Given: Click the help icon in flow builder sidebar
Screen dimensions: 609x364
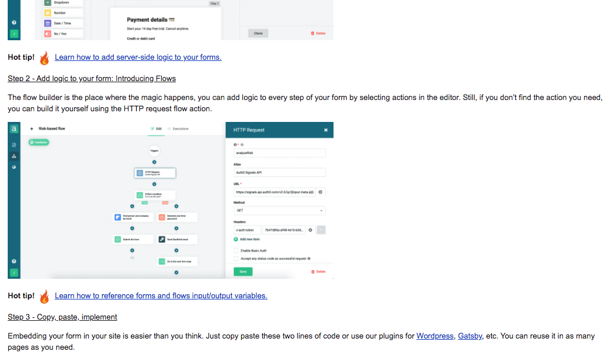Looking at the screenshot, I should pos(14,262).
